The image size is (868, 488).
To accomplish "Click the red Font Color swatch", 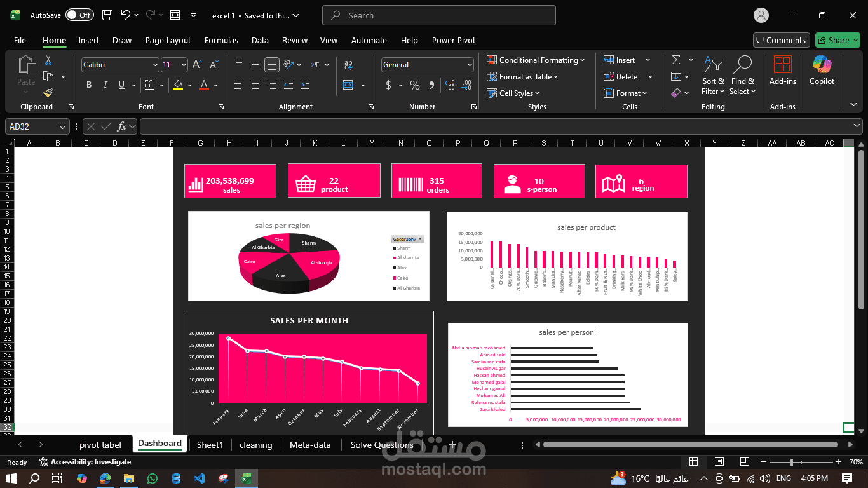I will click(x=204, y=85).
